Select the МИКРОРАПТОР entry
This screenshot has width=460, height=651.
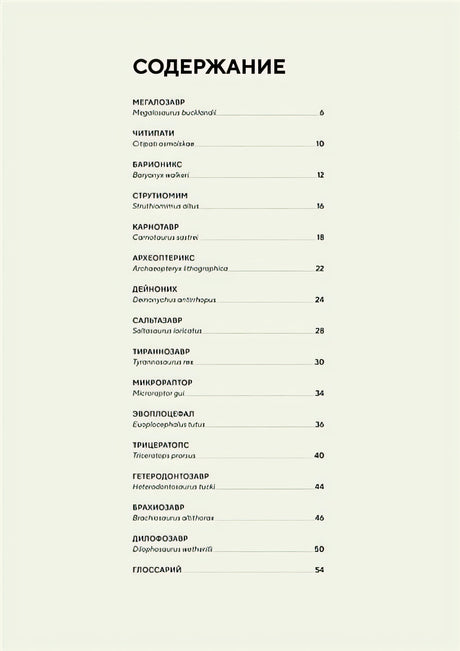pos(162,383)
